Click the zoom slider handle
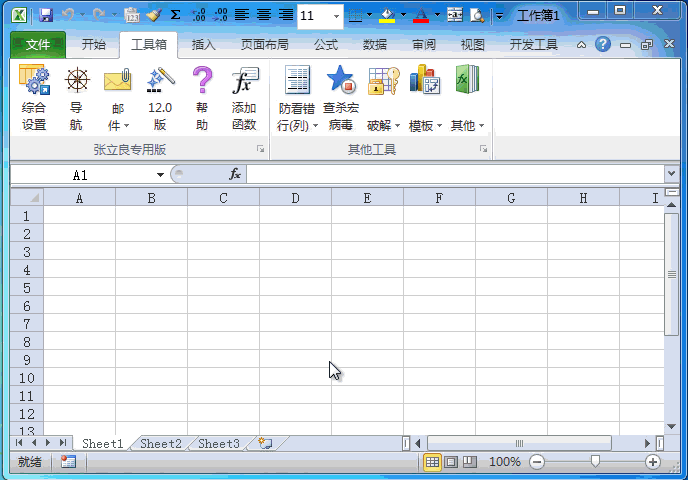Screen dimensions: 688x480 click(x=595, y=462)
